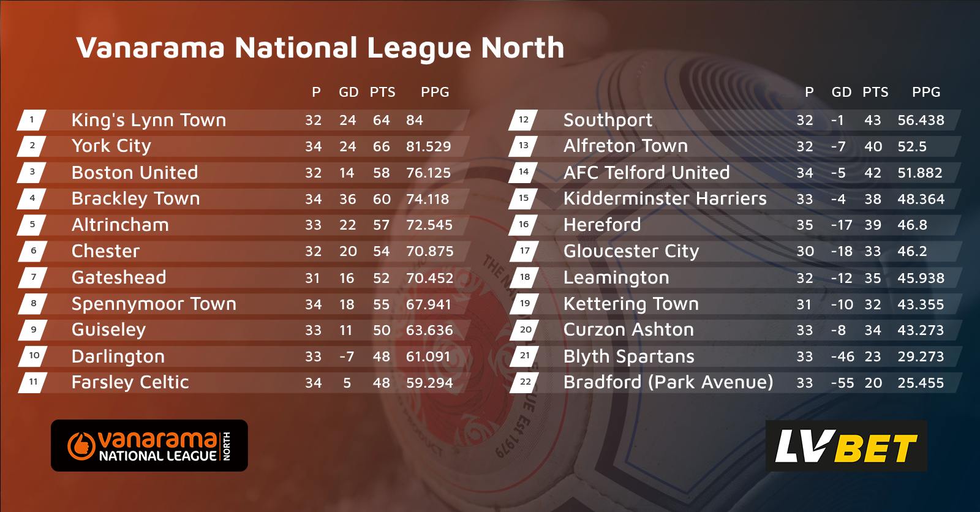Click the right table's GD column header

pyautogui.click(x=841, y=92)
